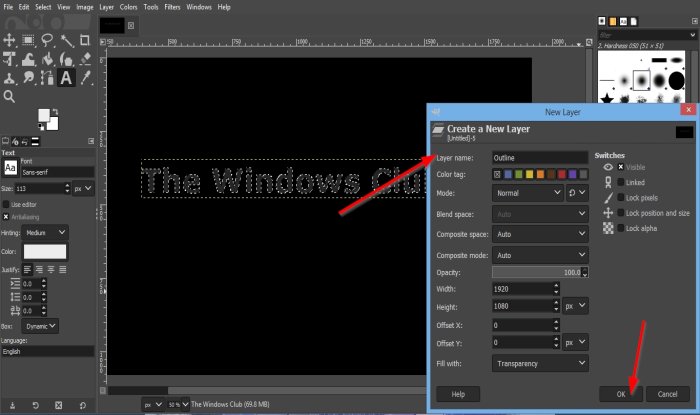Image resolution: width=700 pixels, height=415 pixels.
Task: Enable Linked switch checkbox
Action: point(621,182)
